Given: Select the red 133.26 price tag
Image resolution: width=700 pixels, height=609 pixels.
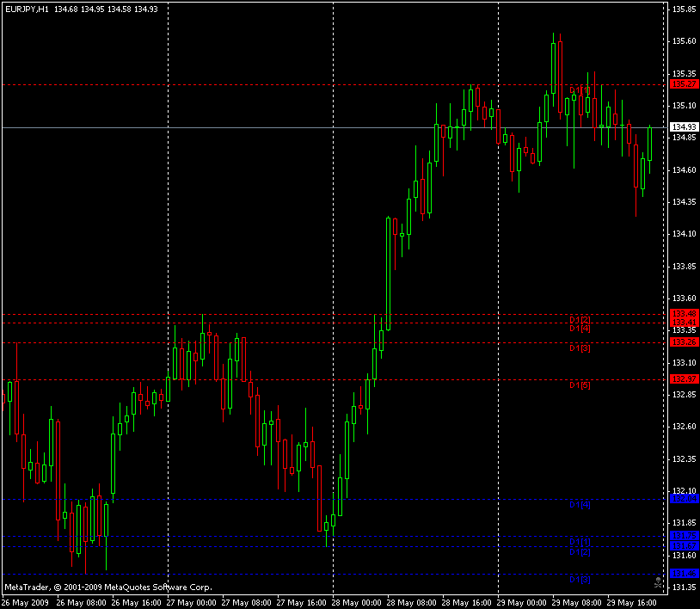Looking at the screenshot, I should point(685,342).
